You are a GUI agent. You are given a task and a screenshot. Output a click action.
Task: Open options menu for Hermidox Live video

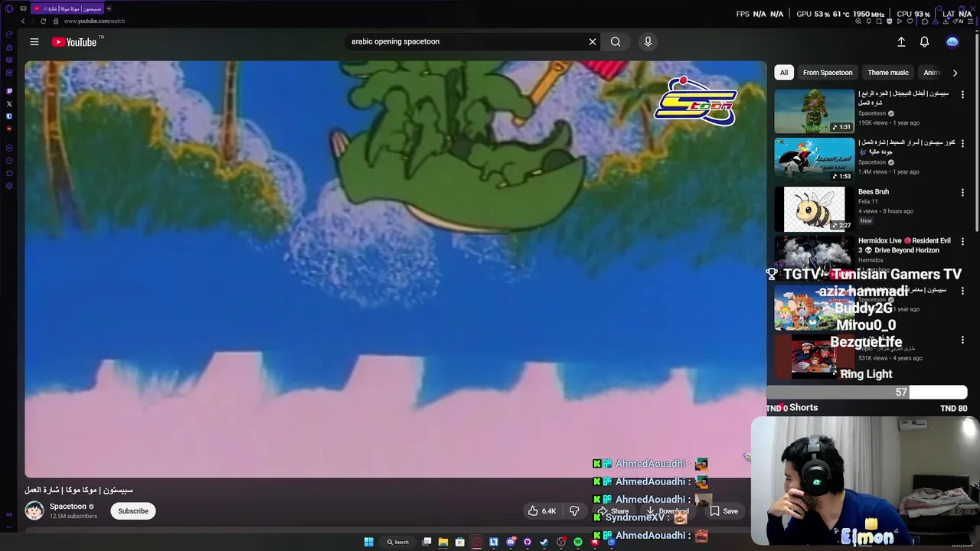click(962, 241)
